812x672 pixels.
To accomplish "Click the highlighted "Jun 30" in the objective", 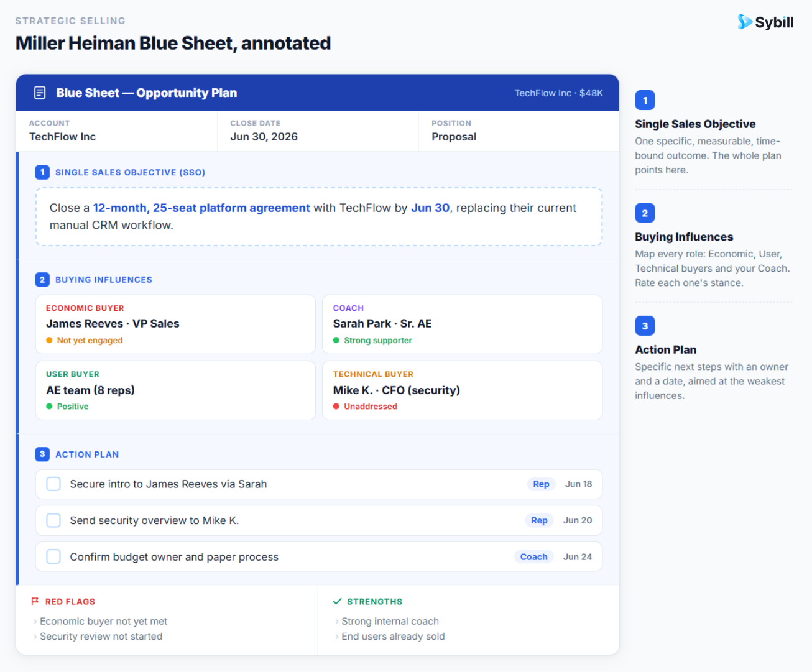I will point(430,208).
